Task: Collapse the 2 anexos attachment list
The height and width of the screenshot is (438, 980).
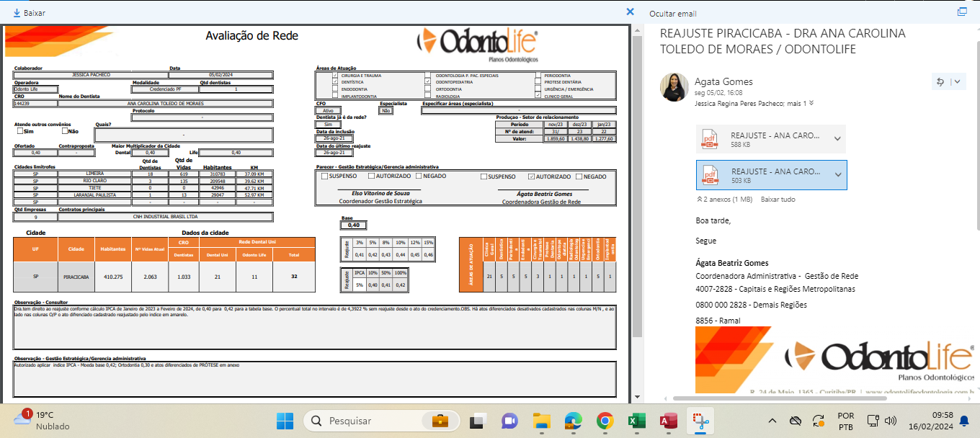Action: 724,199
